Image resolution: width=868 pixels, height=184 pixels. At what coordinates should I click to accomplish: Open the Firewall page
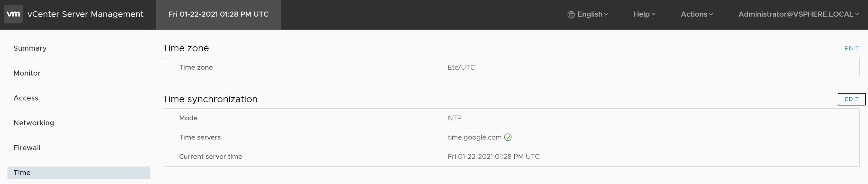[x=27, y=148]
